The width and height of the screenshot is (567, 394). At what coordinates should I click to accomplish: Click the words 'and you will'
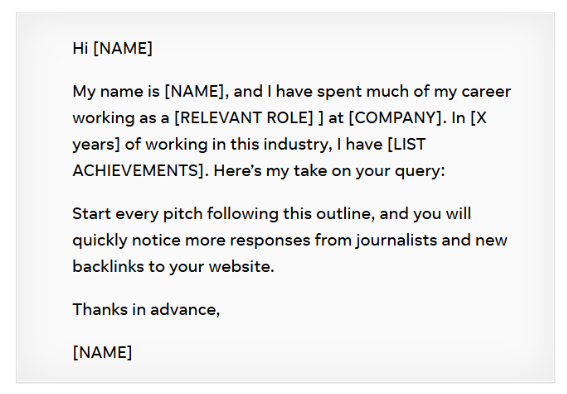(425, 214)
